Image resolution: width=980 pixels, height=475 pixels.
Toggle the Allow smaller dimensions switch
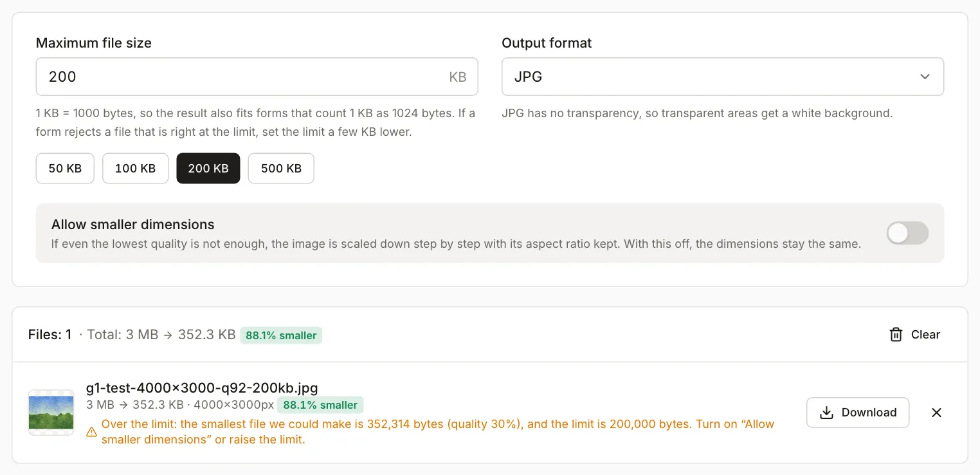tap(907, 233)
